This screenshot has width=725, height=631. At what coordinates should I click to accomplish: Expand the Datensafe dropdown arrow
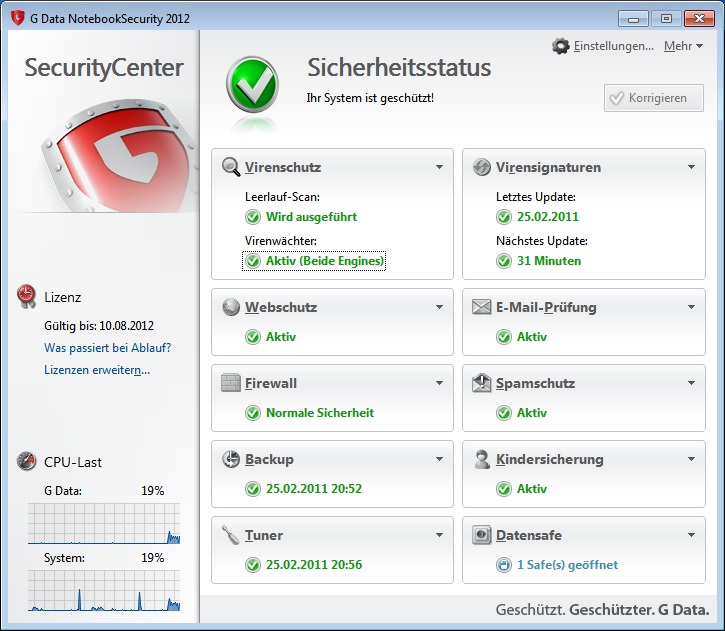tap(691, 535)
